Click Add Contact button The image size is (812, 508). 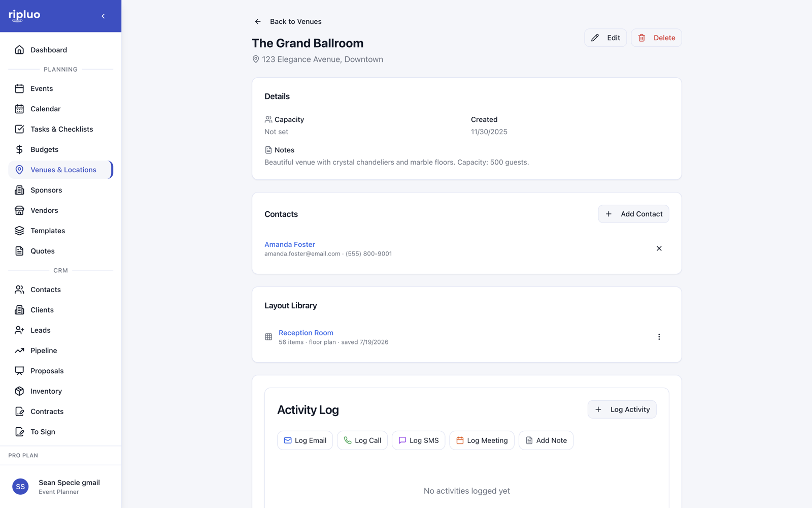tap(633, 214)
